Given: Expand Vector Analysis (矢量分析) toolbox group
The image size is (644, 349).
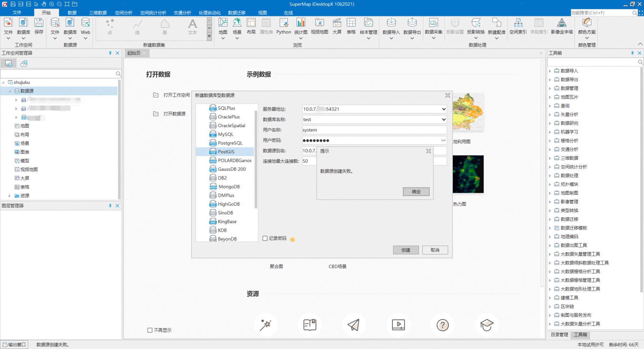Looking at the screenshot, I should (x=550, y=115).
